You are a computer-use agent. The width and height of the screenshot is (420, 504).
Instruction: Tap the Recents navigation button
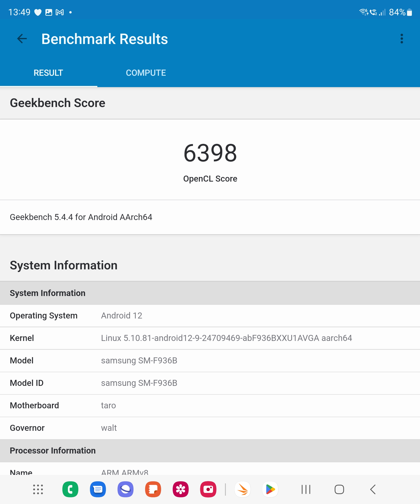(306, 489)
